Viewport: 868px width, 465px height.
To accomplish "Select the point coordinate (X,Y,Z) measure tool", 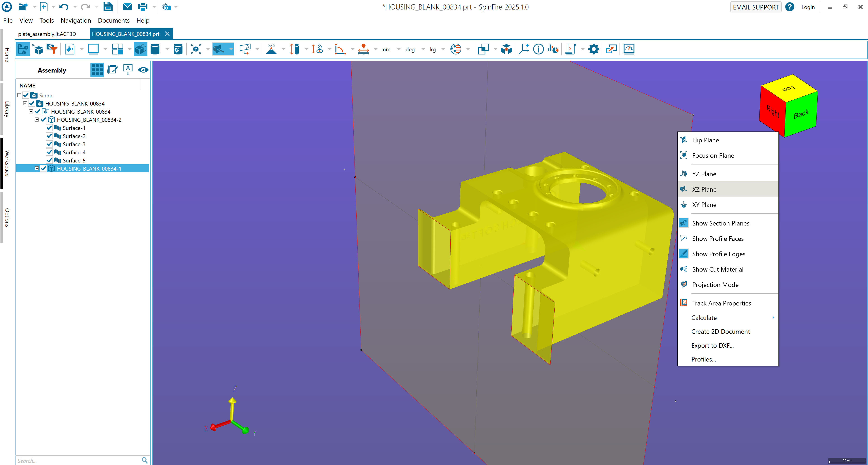I will click(271, 49).
